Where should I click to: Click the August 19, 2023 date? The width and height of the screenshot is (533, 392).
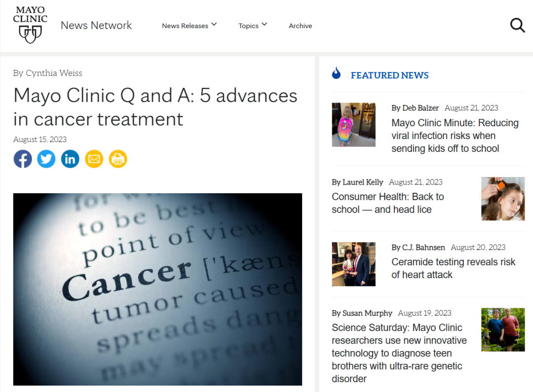coord(425,313)
